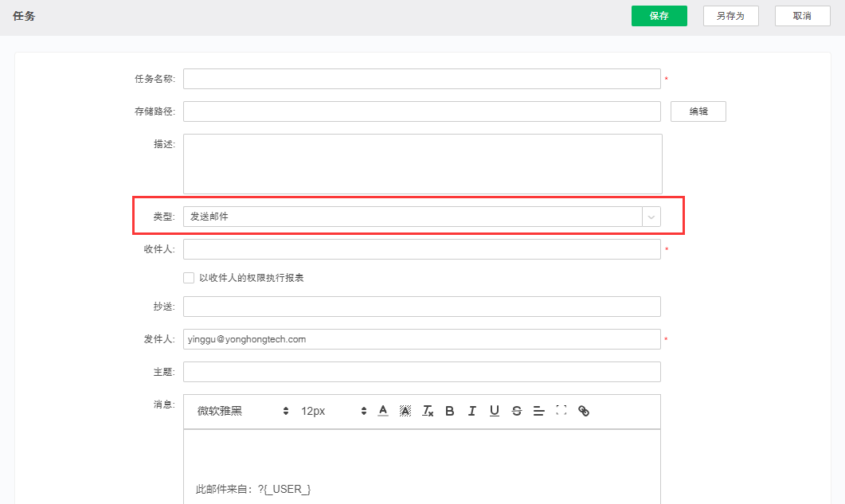Apply italic formatting to message text

click(x=471, y=410)
